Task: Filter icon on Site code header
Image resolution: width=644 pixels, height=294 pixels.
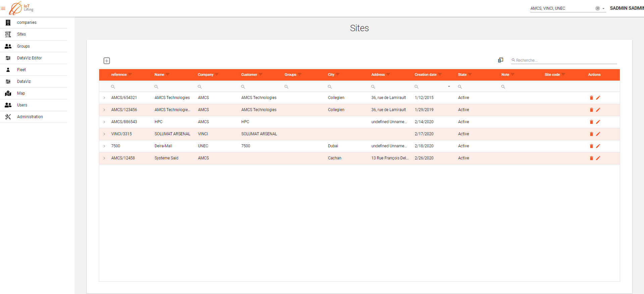Action: 563,74
